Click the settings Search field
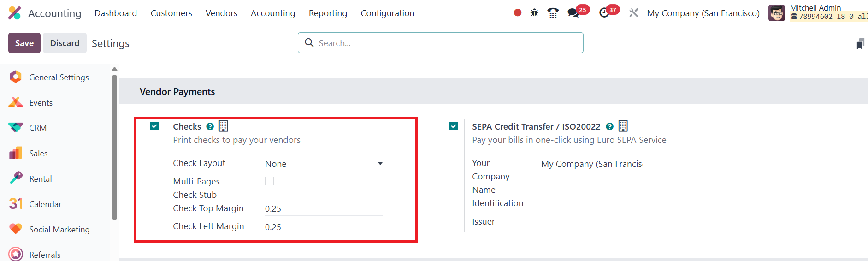 [x=447, y=43]
